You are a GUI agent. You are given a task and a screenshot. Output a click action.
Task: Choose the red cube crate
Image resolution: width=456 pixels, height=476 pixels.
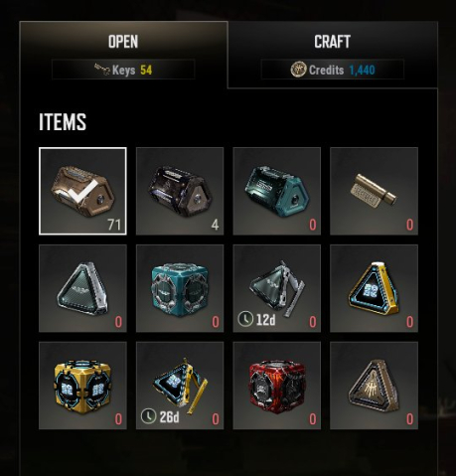tap(277, 386)
